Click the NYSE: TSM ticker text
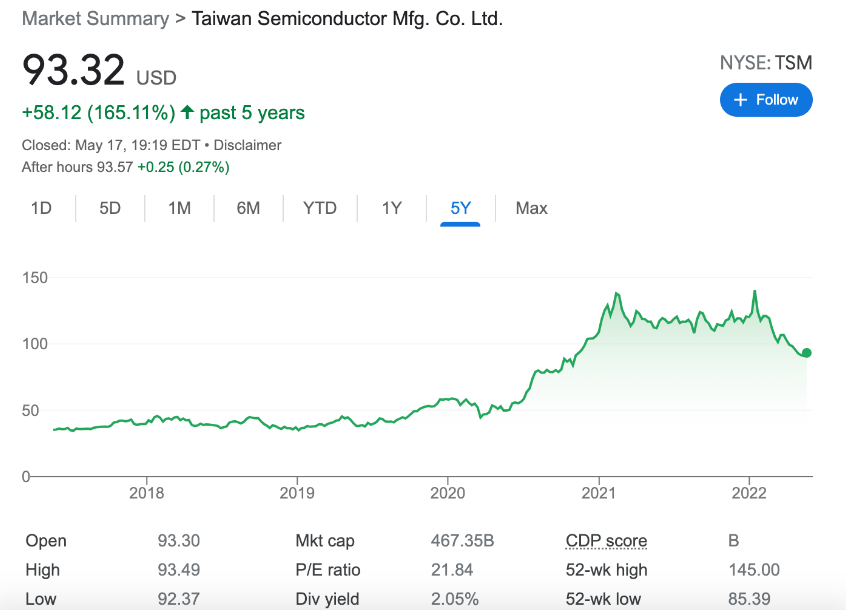The image size is (846, 610). pyautogui.click(x=766, y=63)
